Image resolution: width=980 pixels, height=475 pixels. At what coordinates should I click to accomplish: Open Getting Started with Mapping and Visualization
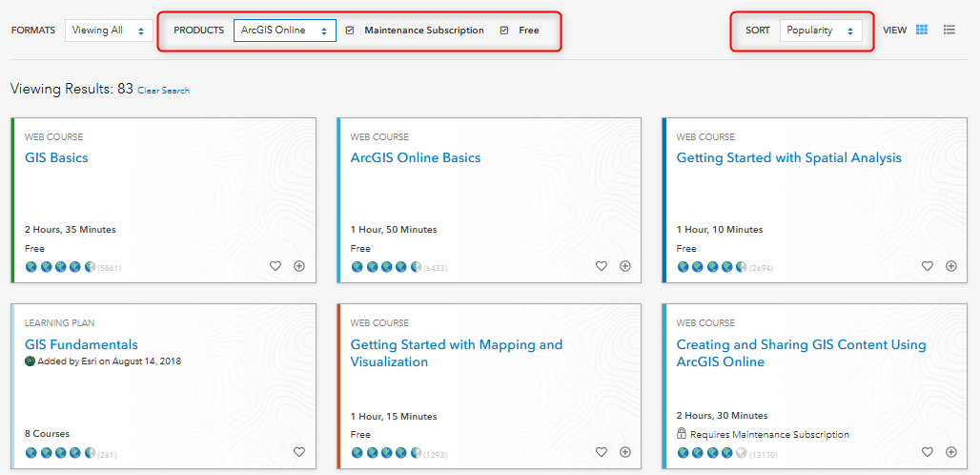457,353
